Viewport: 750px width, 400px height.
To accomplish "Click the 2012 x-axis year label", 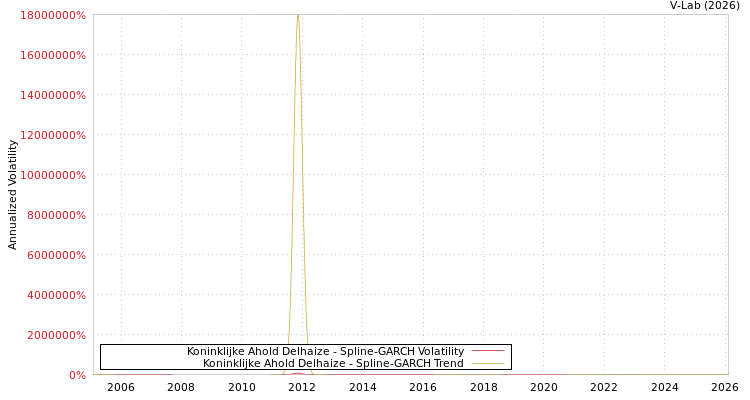I will [302, 387].
